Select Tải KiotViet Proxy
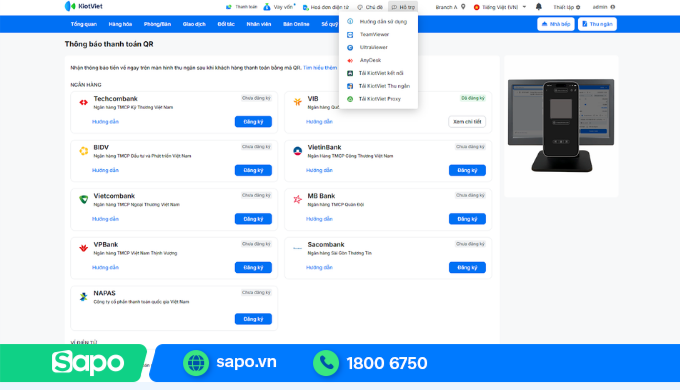Screen dimensions: 680x390 378,99
